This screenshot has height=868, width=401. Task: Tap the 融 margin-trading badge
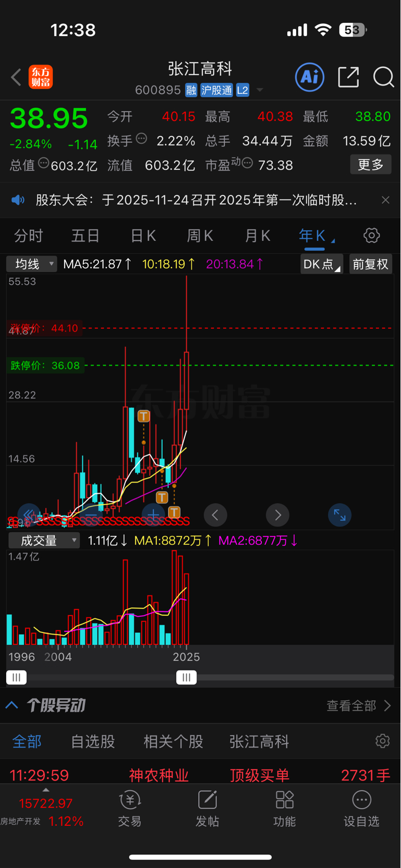(191, 90)
